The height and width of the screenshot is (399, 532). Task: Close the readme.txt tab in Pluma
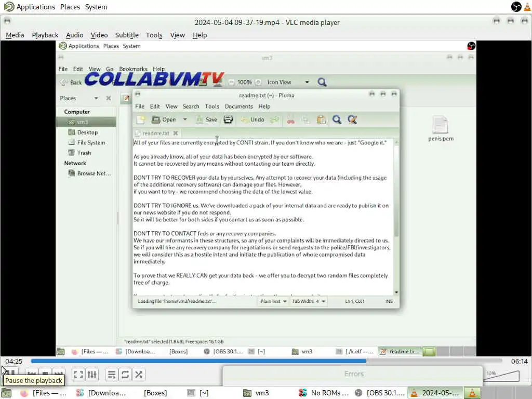pyautogui.click(x=176, y=133)
